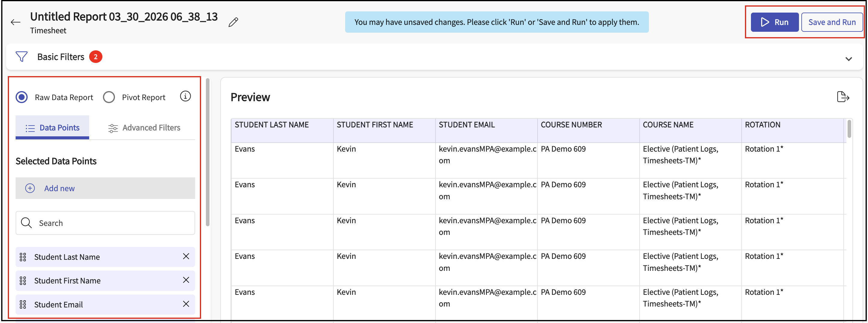Click the export icon in Preview

point(842,97)
